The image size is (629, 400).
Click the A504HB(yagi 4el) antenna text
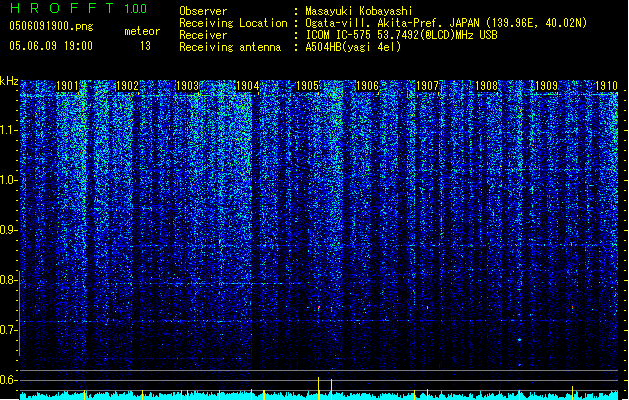pos(353,47)
